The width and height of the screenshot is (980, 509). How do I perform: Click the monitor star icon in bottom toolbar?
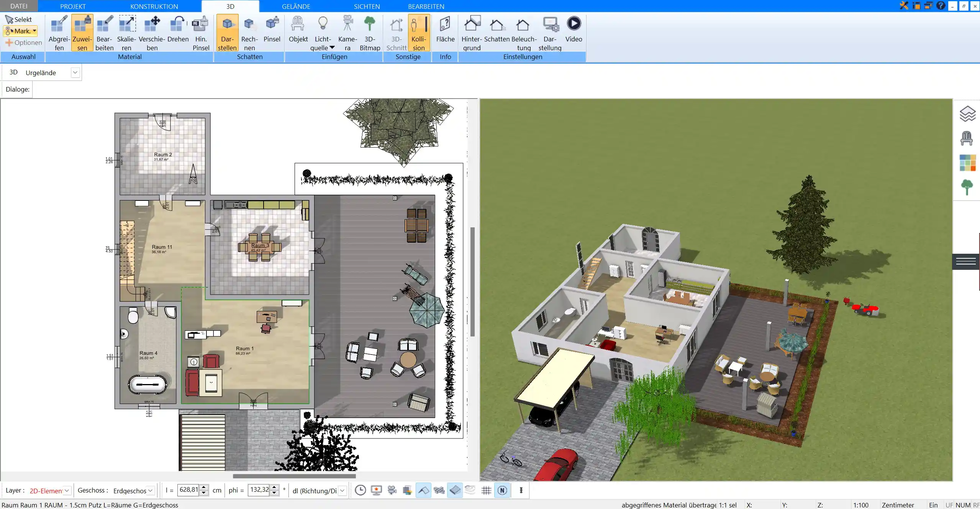[376, 490]
